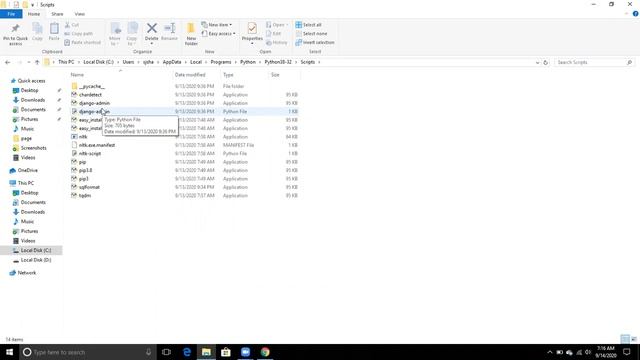
Task: Open Network in the navigation pane
Action: [x=27, y=273]
